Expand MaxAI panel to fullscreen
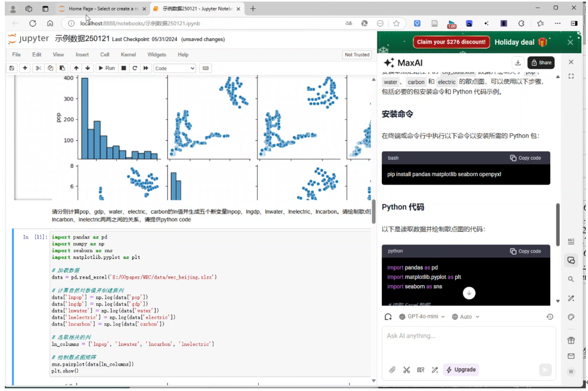 tap(571, 76)
